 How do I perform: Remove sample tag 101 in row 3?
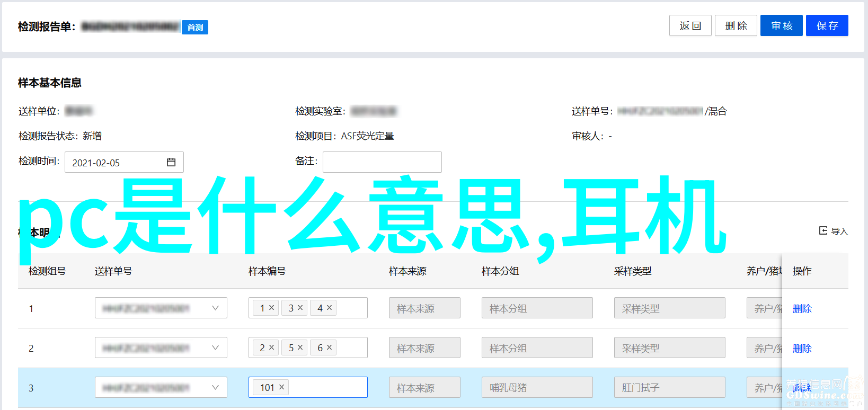pyautogui.click(x=282, y=387)
